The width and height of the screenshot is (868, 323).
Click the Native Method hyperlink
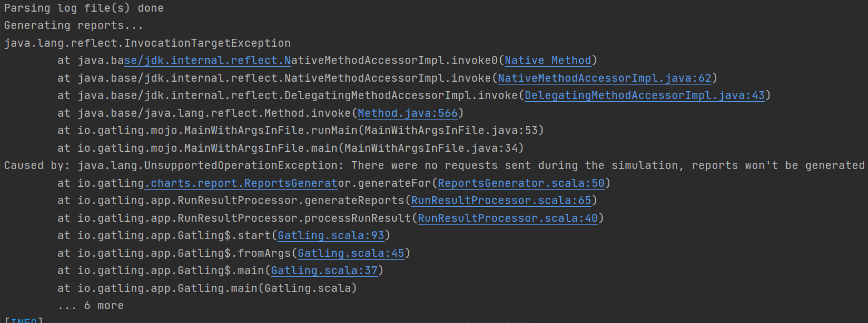pyautogui.click(x=548, y=60)
